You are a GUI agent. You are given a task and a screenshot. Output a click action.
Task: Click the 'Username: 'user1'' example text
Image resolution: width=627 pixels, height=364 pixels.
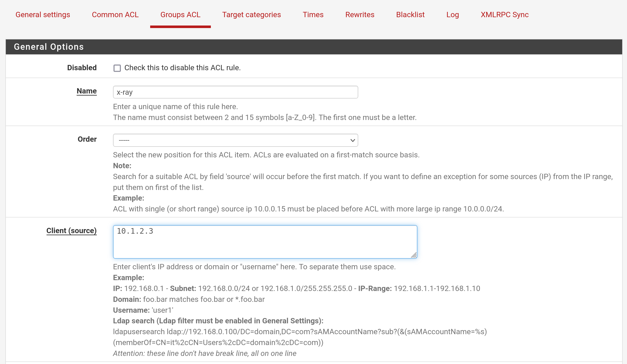(143, 310)
